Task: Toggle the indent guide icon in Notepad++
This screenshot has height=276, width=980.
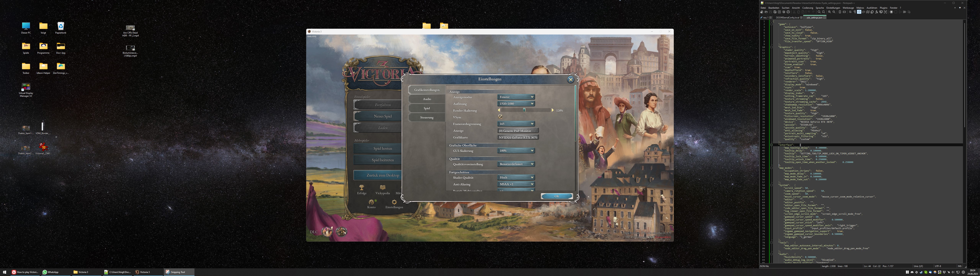Action: [x=859, y=12]
